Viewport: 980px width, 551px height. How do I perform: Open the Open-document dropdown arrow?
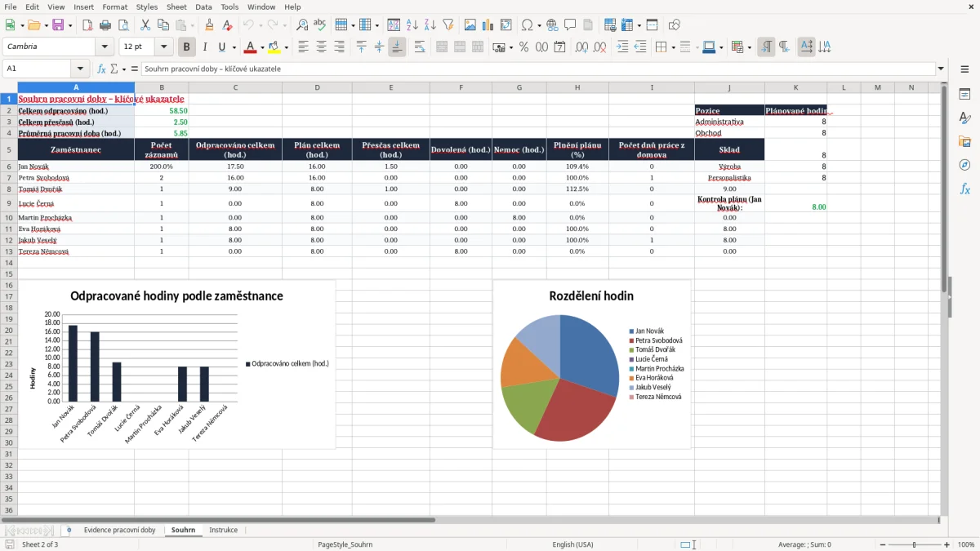pyautogui.click(x=45, y=25)
